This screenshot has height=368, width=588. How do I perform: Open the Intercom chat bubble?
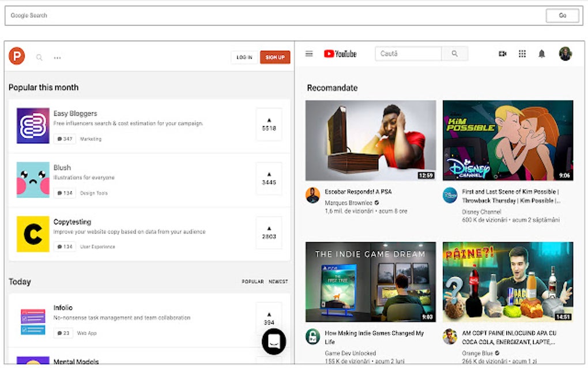tap(273, 341)
